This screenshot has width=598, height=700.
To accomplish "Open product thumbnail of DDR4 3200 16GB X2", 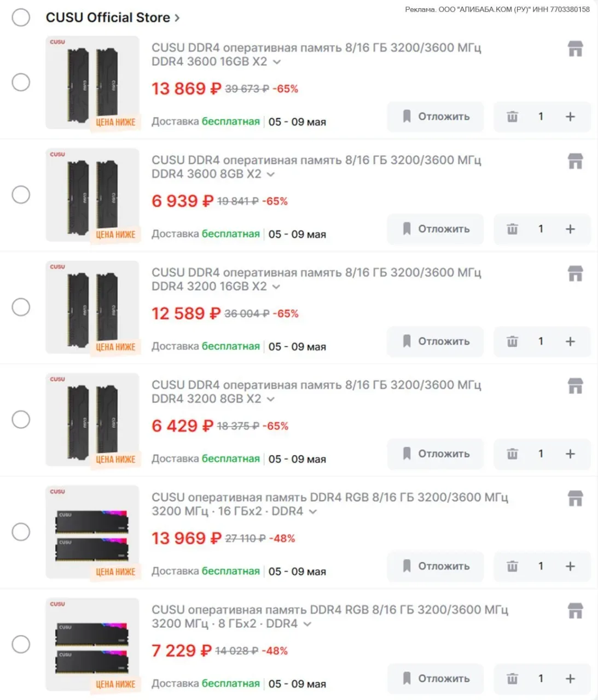I will click(x=92, y=307).
